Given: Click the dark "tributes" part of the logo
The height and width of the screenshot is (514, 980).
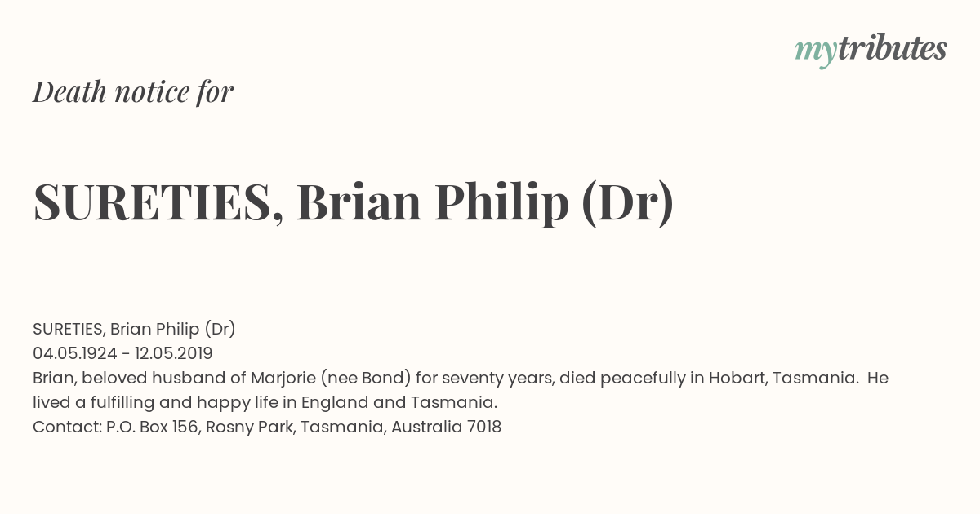Looking at the screenshot, I should tap(892, 49).
